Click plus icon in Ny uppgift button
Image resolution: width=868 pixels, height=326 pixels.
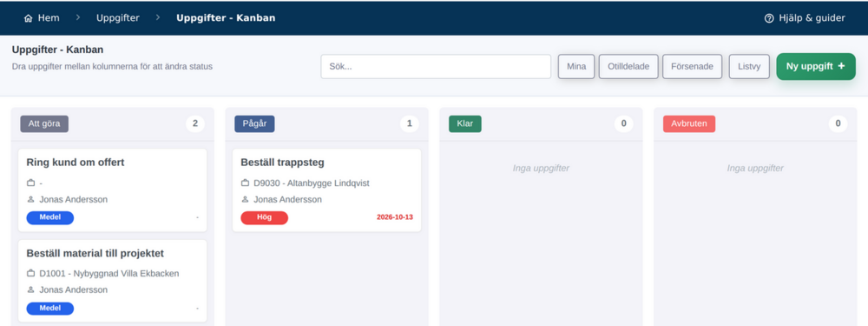click(841, 66)
